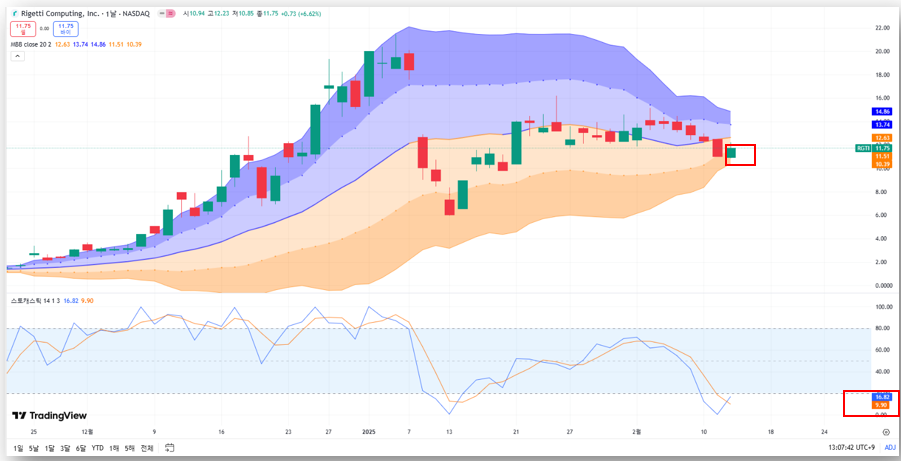The height and width of the screenshot is (461, 901).
Task: Open the time axis settings circle icon
Action: [887, 432]
